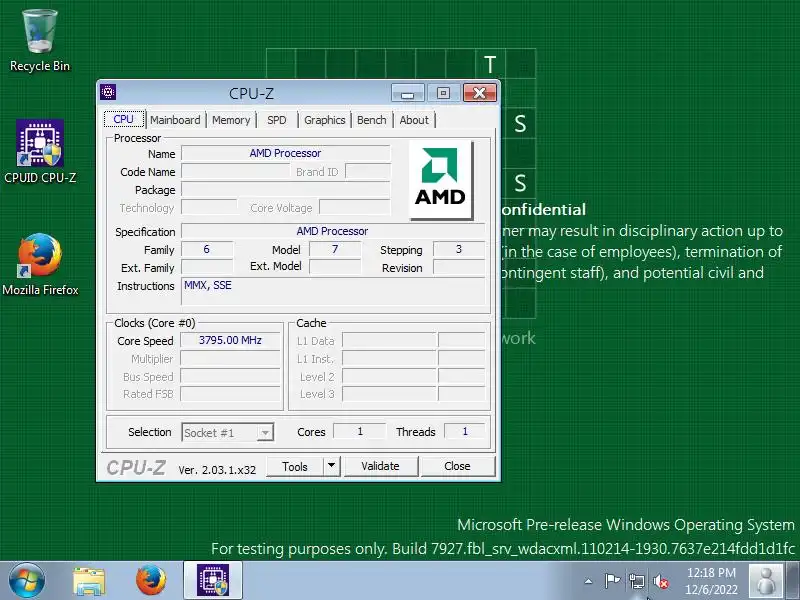This screenshot has height=600, width=800.
Task: Click the empty Code Name field
Action: tap(236, 171)
